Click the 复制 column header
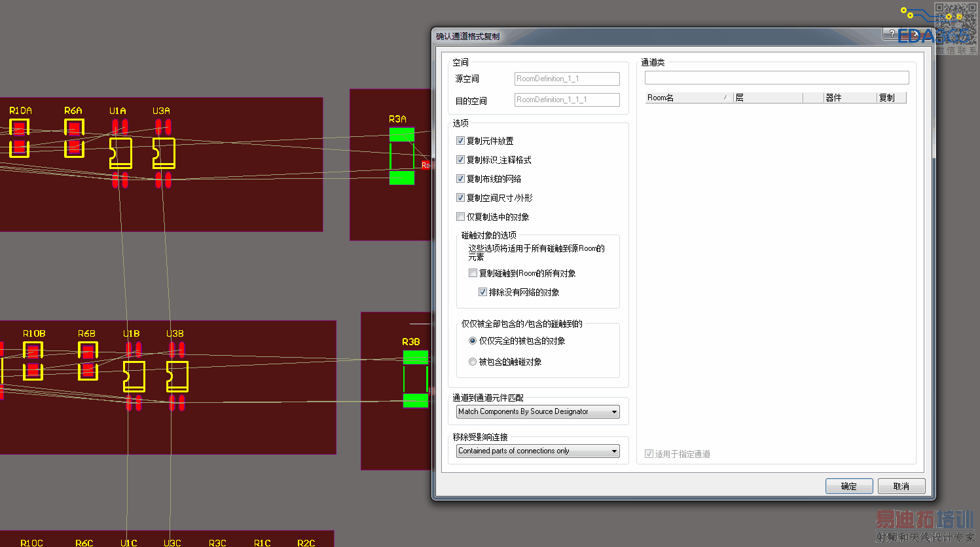980x547 pixels. click(892, 98)
